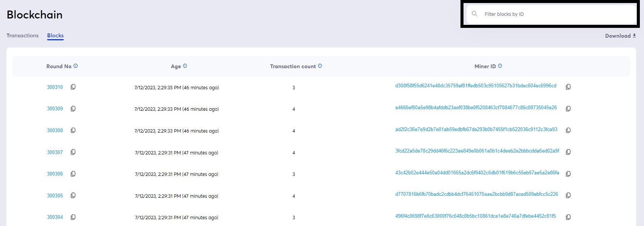
Task: Copy miner ID starting with 496f4c06
Action: pyautogui.click(x=568, y=217)
